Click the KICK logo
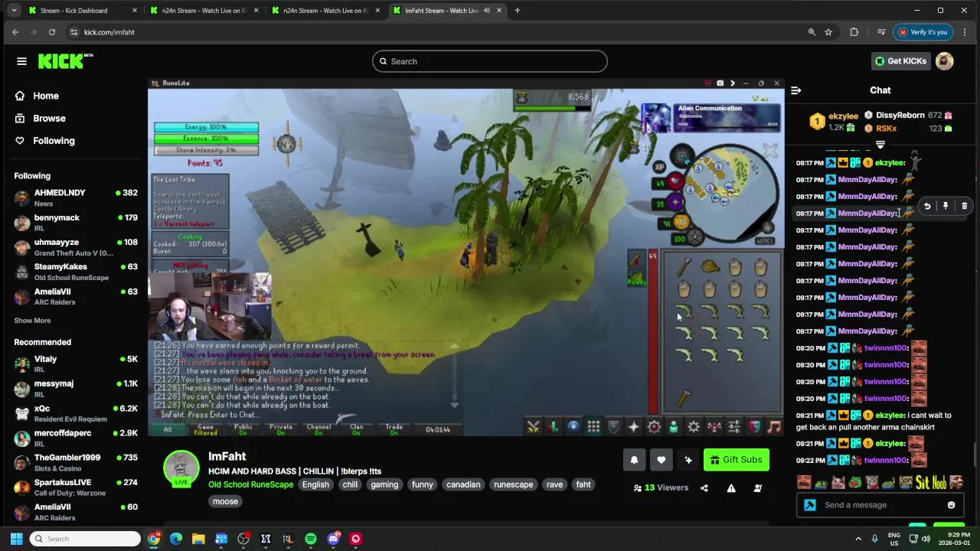The height and width of the screenshot is (551, 980). 65,61
